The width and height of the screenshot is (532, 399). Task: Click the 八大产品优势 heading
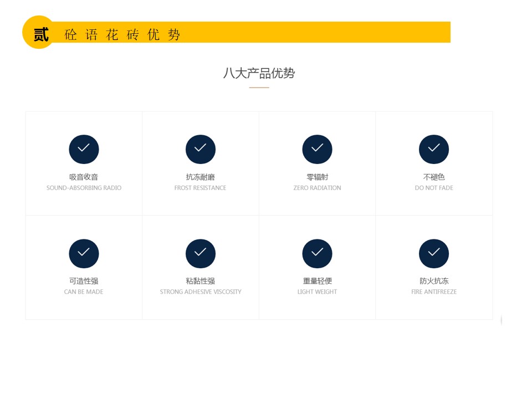[x=259, y=73]
